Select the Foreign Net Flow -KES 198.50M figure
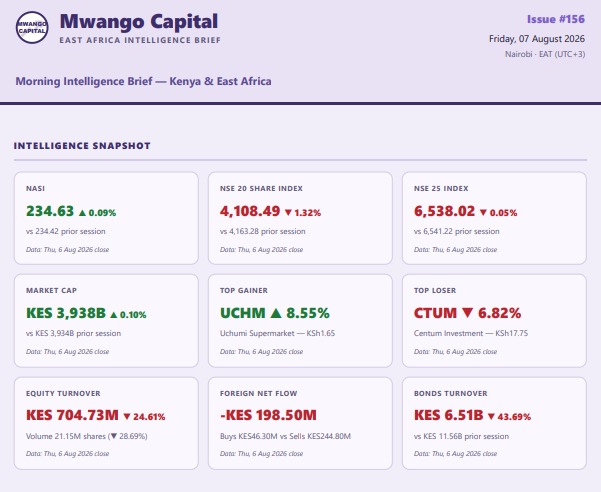This screenshot has width=601, height=492. [x=268, y=415]
